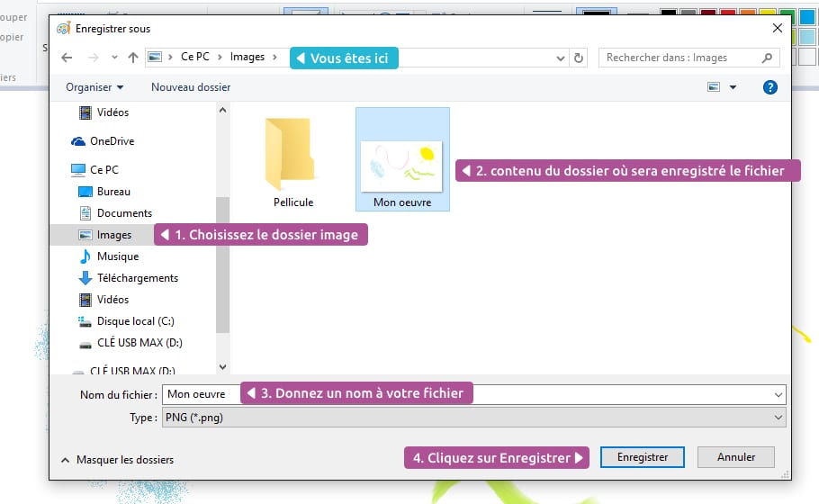Pick the blue color swatch in Paint
This screenshot has height=504, width=819.
pyautogui.click(x=807, y=15)
